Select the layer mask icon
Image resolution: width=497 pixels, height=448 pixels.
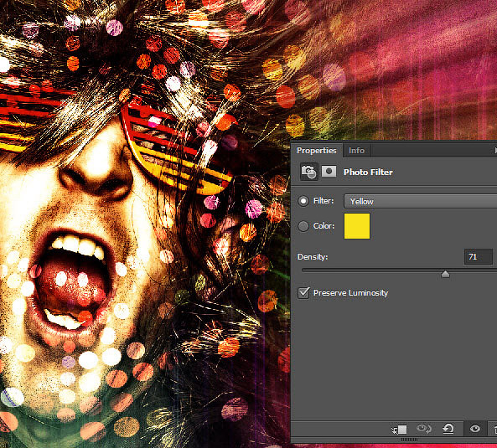329,172
